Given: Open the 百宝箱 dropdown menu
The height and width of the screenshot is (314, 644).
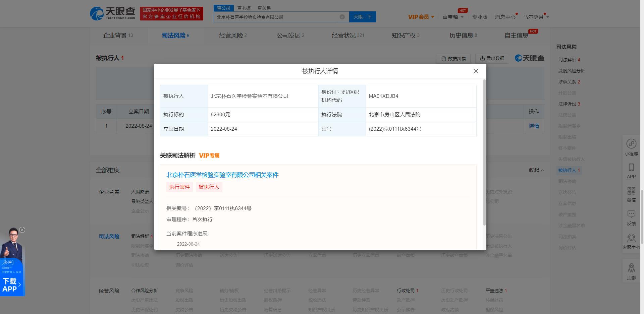Looking at the screenshot, I should pyautogui.click(x=453, y=17).
